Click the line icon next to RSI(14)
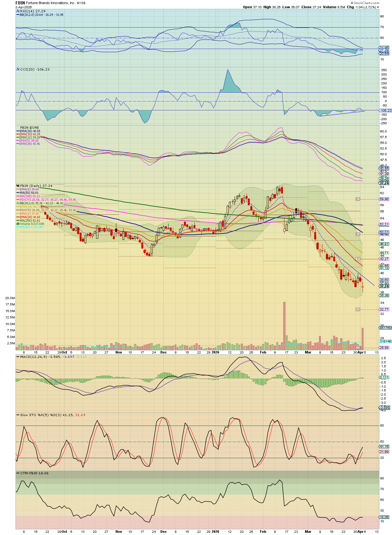 point(18,11)
